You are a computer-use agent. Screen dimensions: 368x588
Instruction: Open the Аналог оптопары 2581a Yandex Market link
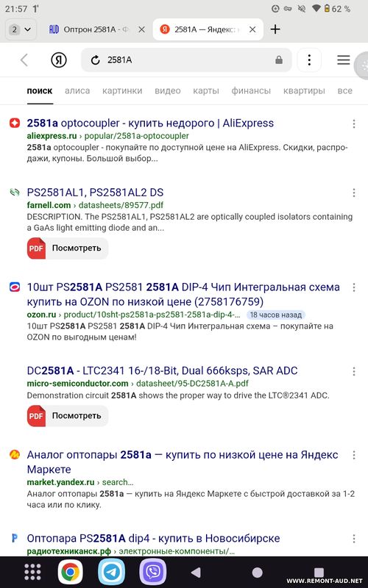(x=183, y=462)
